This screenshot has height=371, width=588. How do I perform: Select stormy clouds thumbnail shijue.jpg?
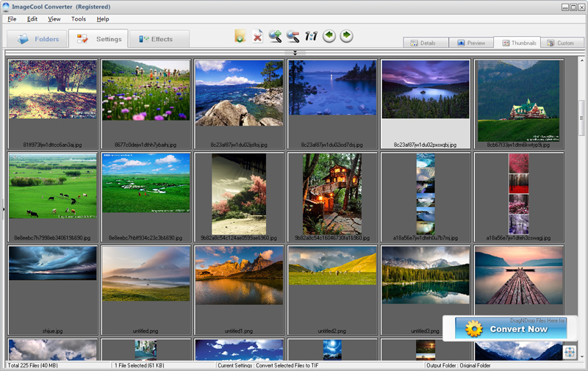click(53, 290)
